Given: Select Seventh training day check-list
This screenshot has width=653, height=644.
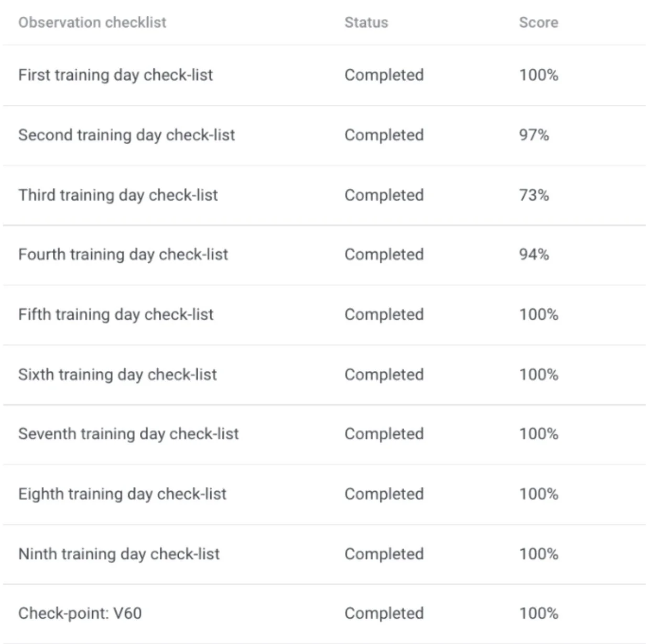Looking at the screenshot, I should [128, 434].
